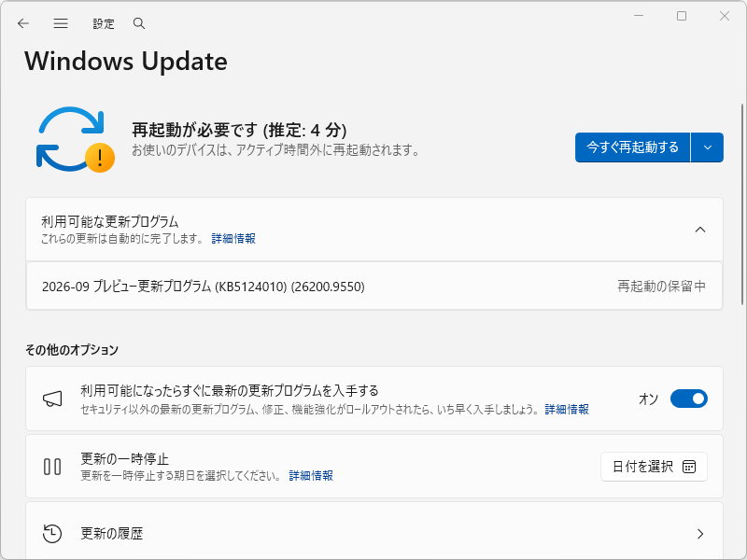Click the vertical scrollbar thumb
The height and width of the screenshot is (560, 747).
(x=742, y=204)
